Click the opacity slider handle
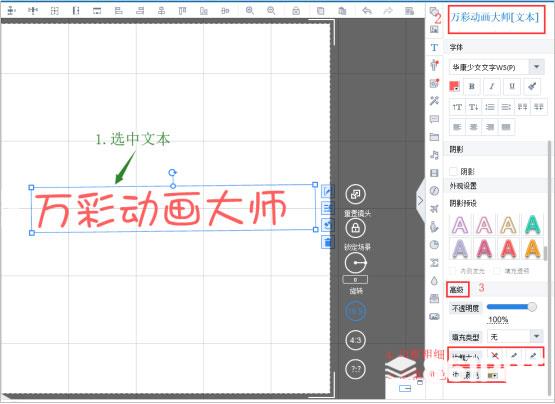 [532, 307]
